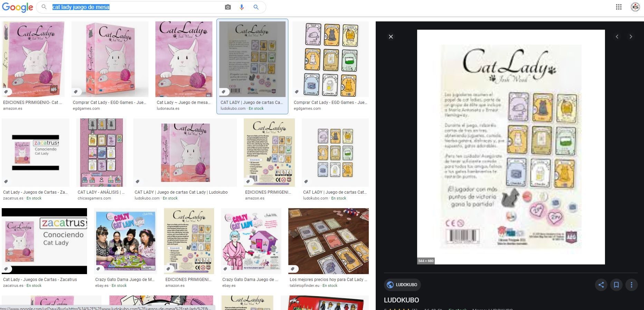Open tabletopfinder cards on table thumbnail

tap(328, 241)
